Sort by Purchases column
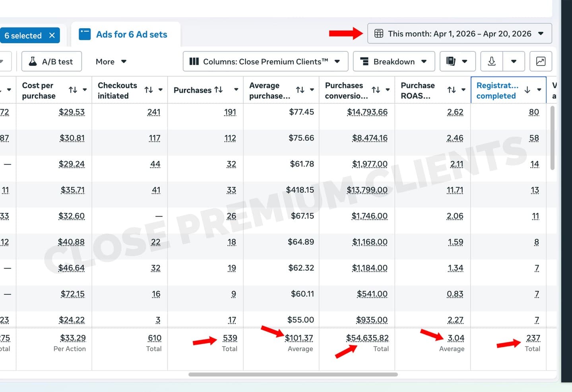 [218, 90]
